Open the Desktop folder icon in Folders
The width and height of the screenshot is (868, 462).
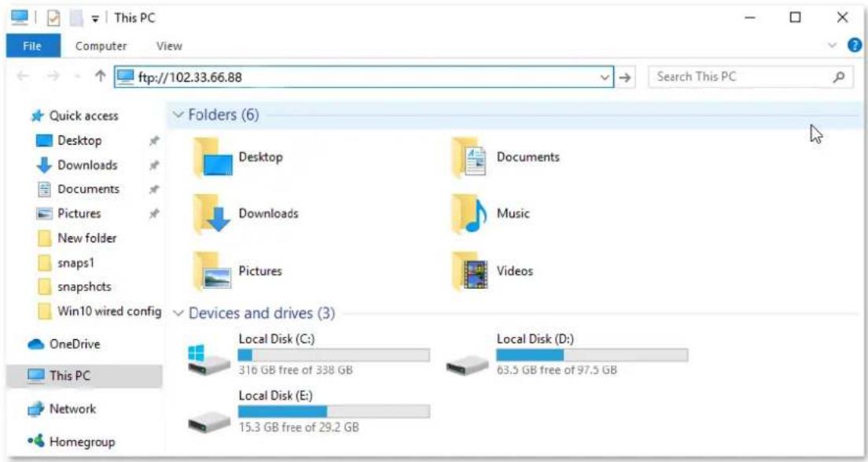[212, 157]
